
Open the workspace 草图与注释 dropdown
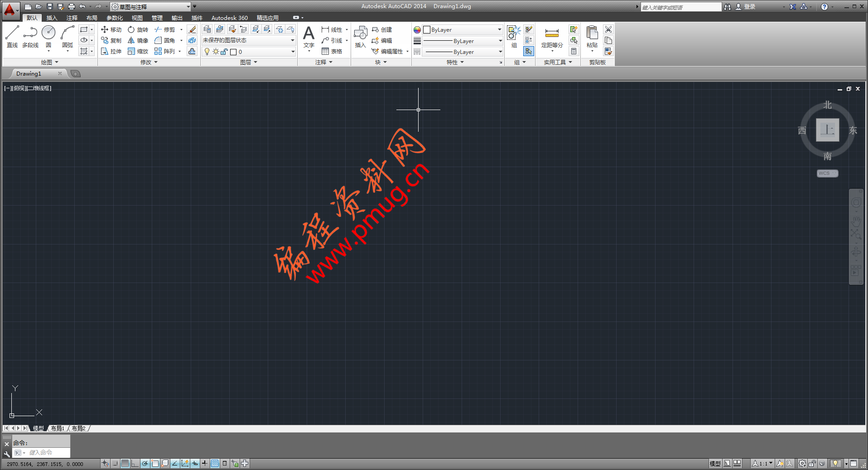click(150, 7)
